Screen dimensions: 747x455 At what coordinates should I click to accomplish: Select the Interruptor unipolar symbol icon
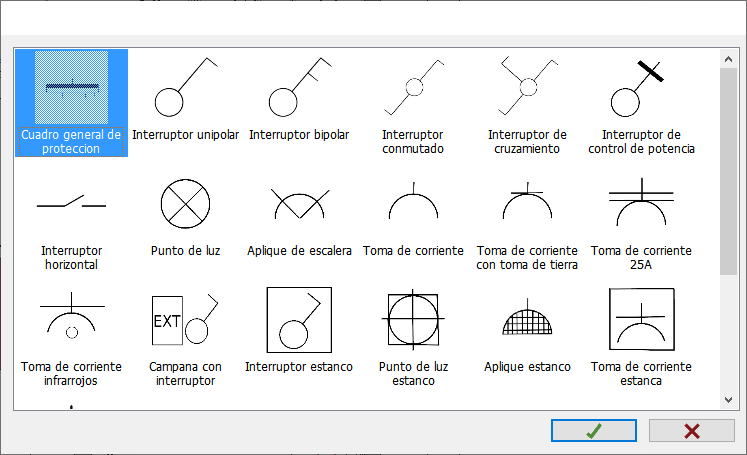tap(185, 88)
